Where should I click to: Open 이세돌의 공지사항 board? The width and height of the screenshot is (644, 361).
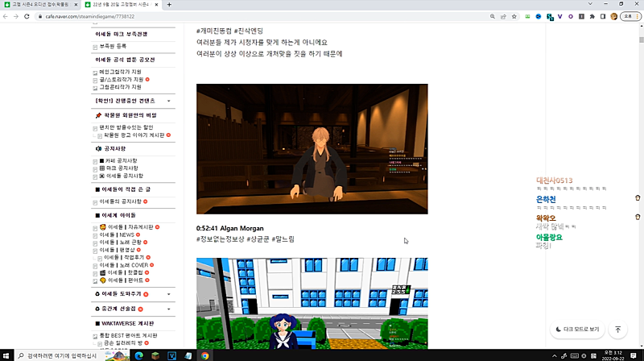tap(120, 201)
